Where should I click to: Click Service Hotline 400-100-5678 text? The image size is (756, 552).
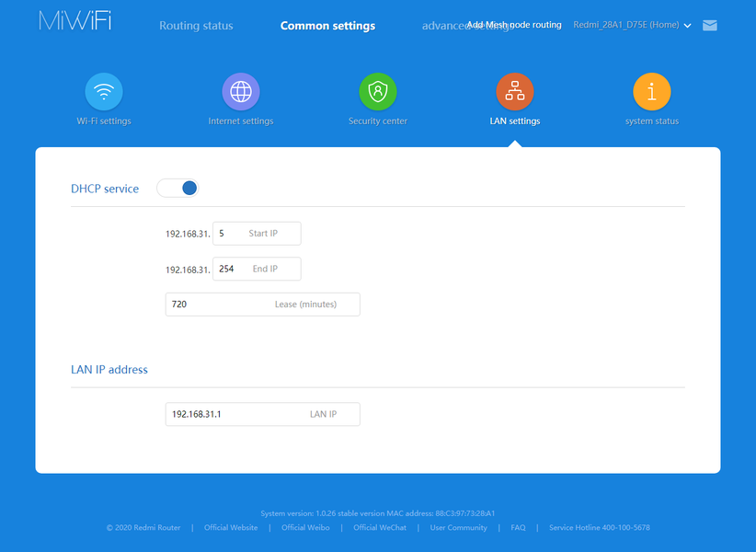(x=599, y=527)
